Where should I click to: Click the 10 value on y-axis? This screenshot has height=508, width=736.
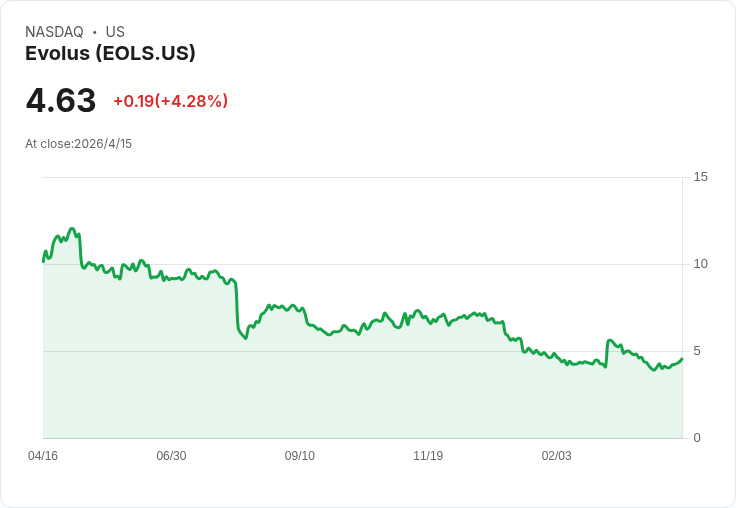pyautogui.click(x=700, y=264)
